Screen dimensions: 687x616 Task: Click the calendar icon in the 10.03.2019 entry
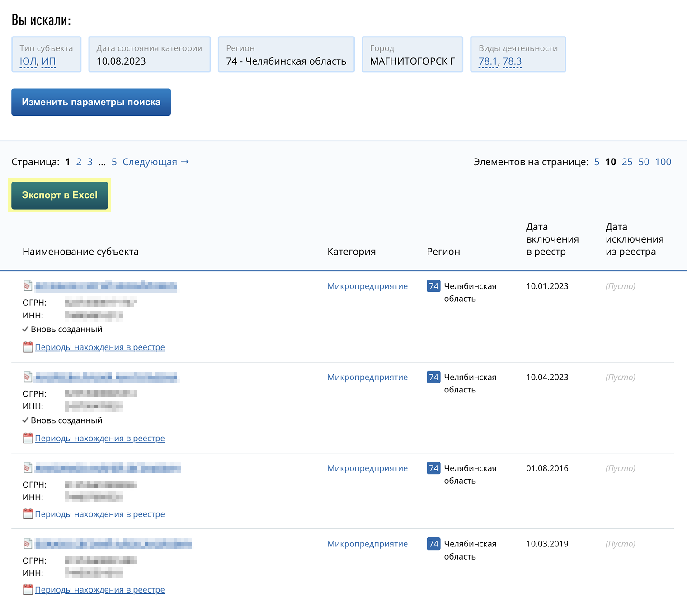pyautogui.click(x=28, y=589)
